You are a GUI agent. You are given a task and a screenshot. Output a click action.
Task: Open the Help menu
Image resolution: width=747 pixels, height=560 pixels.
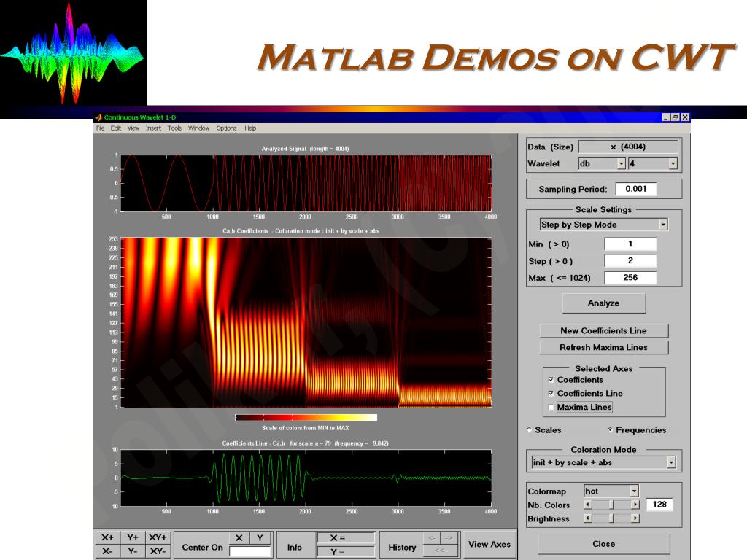pos(251,128)
